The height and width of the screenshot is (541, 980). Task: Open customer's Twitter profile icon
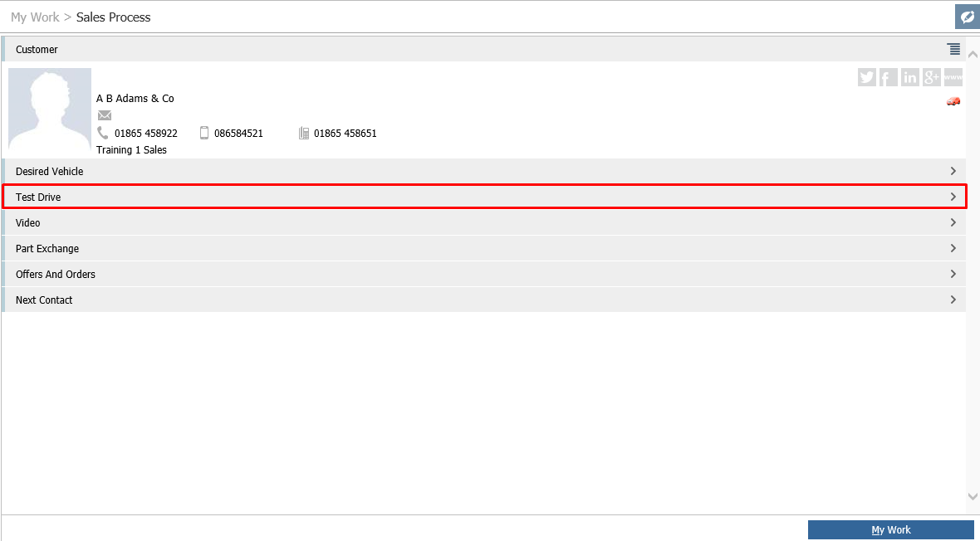[867, 77]
